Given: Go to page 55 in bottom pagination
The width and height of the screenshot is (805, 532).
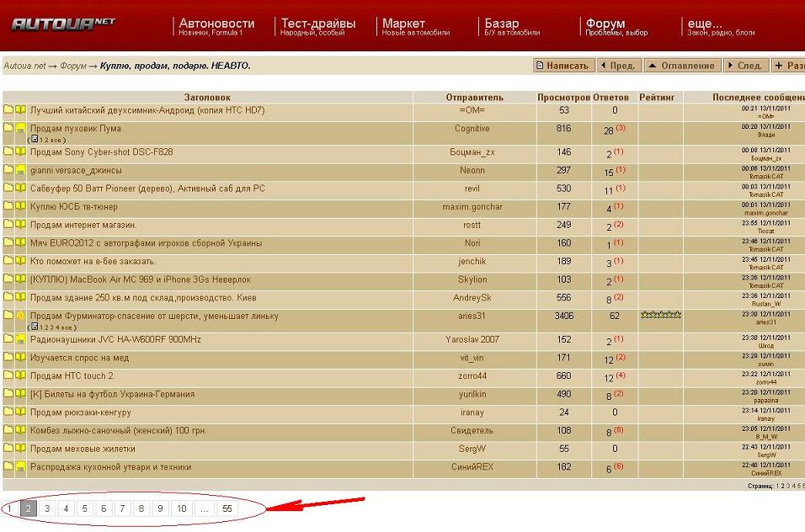Looking at the screenshot, I should [227, 508].
